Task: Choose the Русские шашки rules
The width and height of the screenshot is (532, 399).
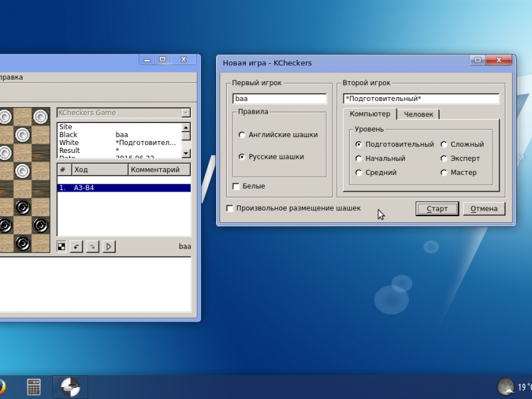Action: coord(271,157)
